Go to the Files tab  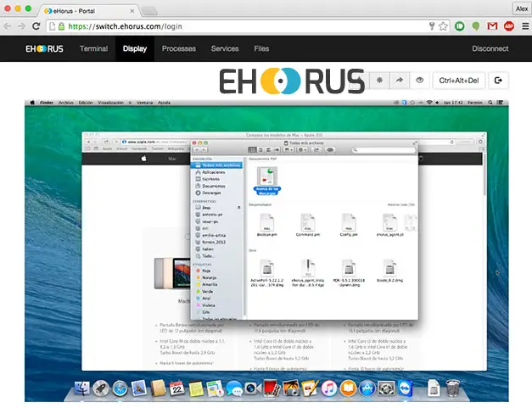261,48
